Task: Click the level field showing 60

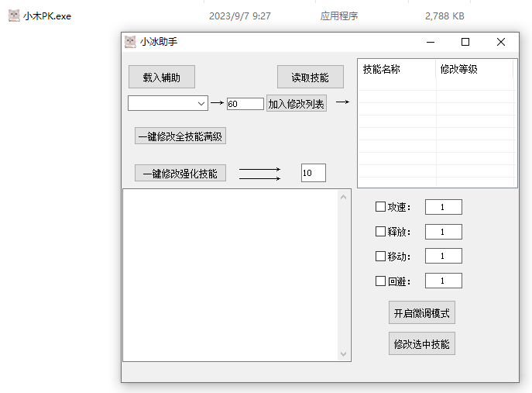Action: tap(245, 104)
